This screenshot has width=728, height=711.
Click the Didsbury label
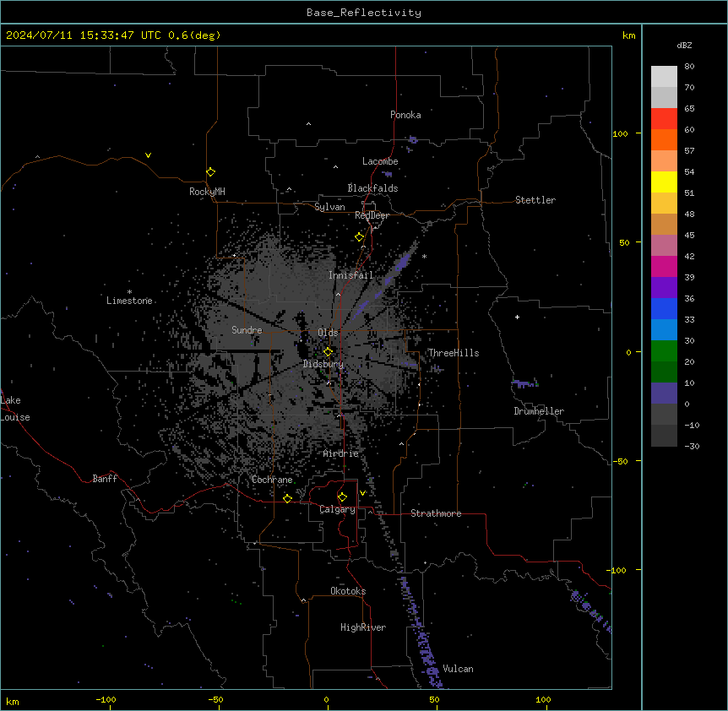click(x=323, y=364)
